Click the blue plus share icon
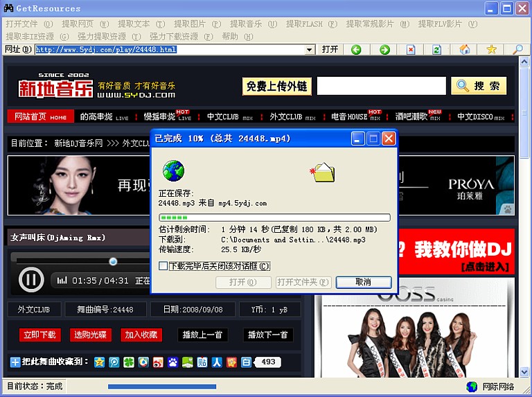This screenshot has width=532, height=397. [x=15, y=362]
